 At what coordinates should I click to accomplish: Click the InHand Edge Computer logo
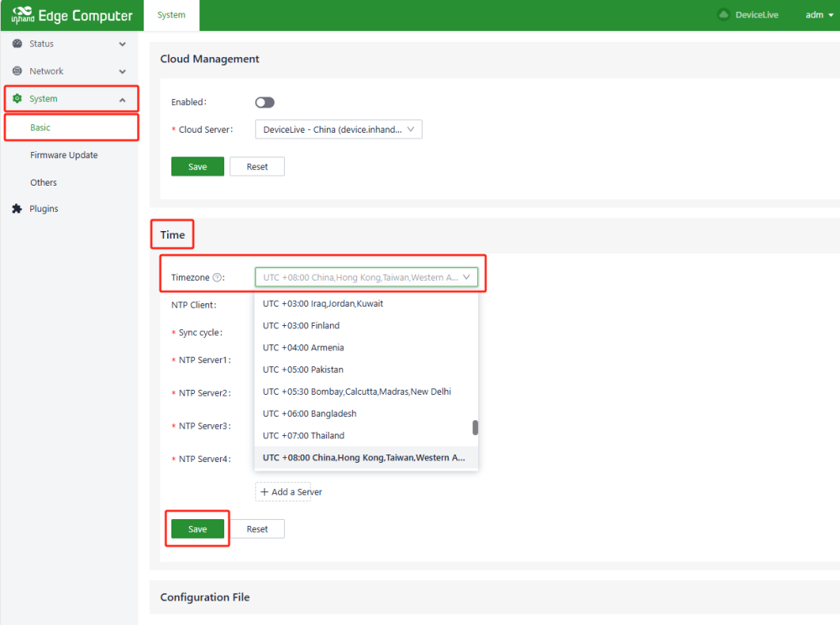coord(71,15)
